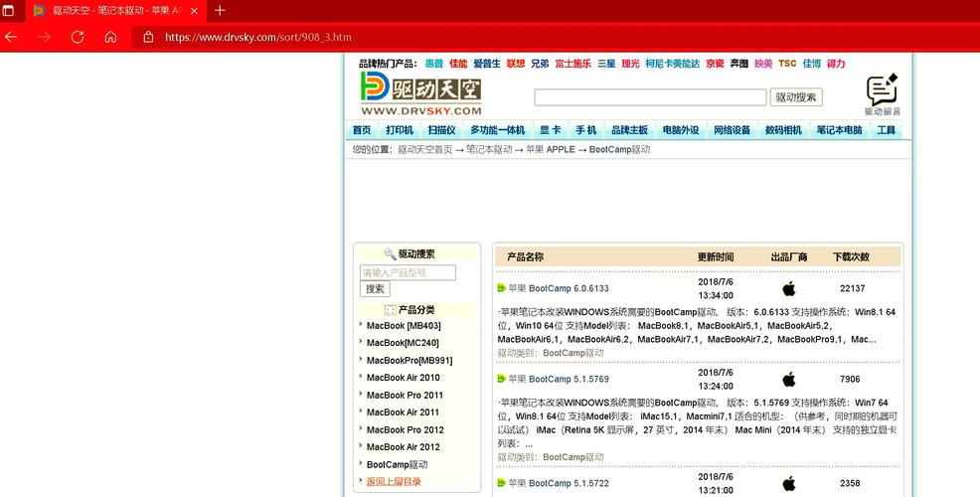Click 返回上层目录 link

pos(394,482)
